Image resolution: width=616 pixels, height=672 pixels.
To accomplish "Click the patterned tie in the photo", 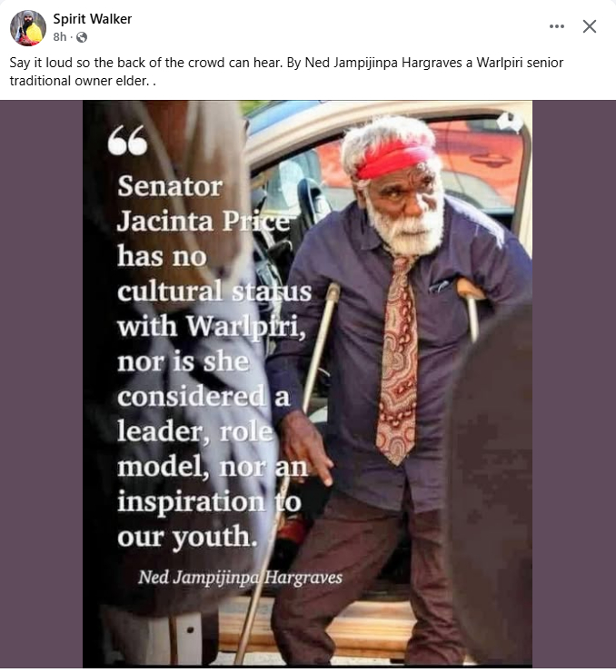I will [x=397, y=359].
